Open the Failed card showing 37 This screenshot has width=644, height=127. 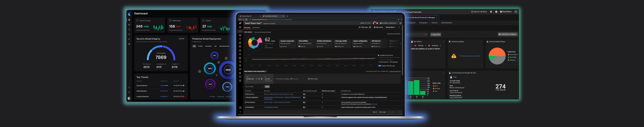coord(215,25)
